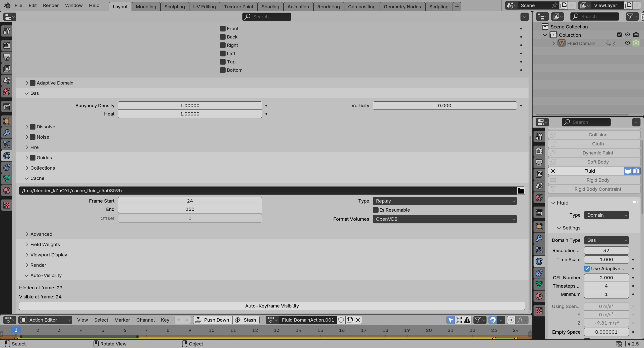The height and width of the screenshot is (348, 644).
Task: Open the Render menu
Action: click(51, 5)
